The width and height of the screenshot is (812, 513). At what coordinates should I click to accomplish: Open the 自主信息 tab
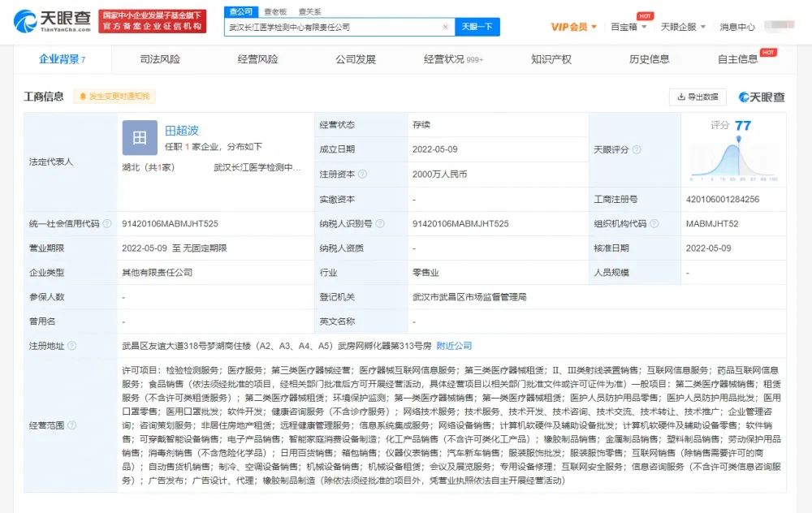[738, 59]
